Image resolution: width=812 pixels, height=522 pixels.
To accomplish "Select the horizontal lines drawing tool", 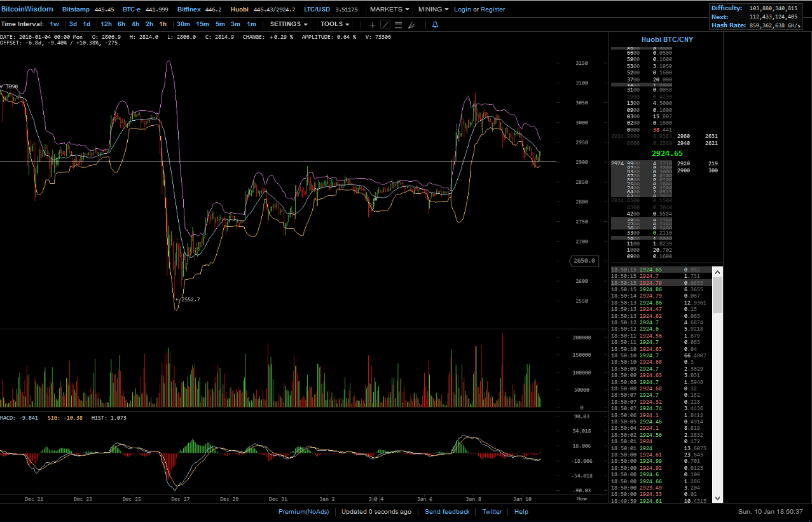I will (398, 25).
